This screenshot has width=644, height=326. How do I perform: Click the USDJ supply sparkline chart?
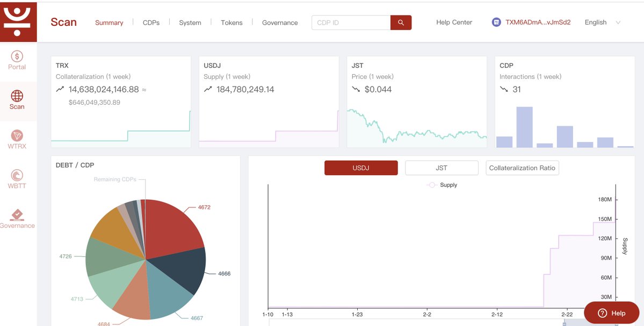269,128
